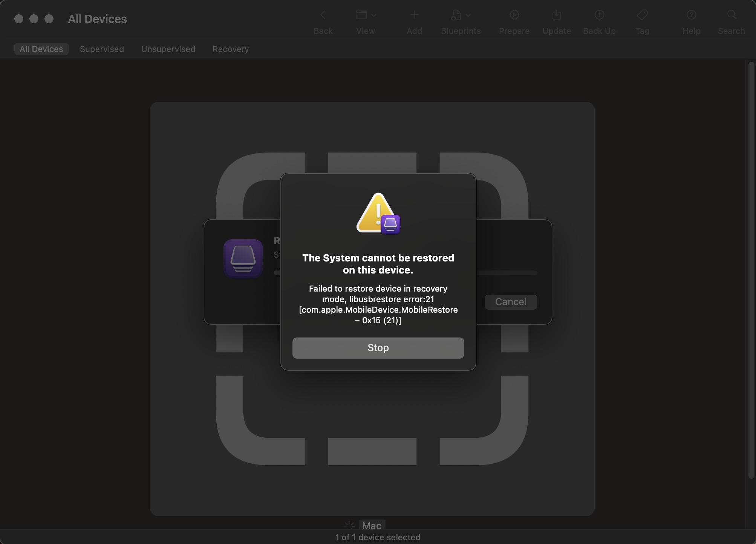Switch to the Unsupervised tab

click(168, 49)
